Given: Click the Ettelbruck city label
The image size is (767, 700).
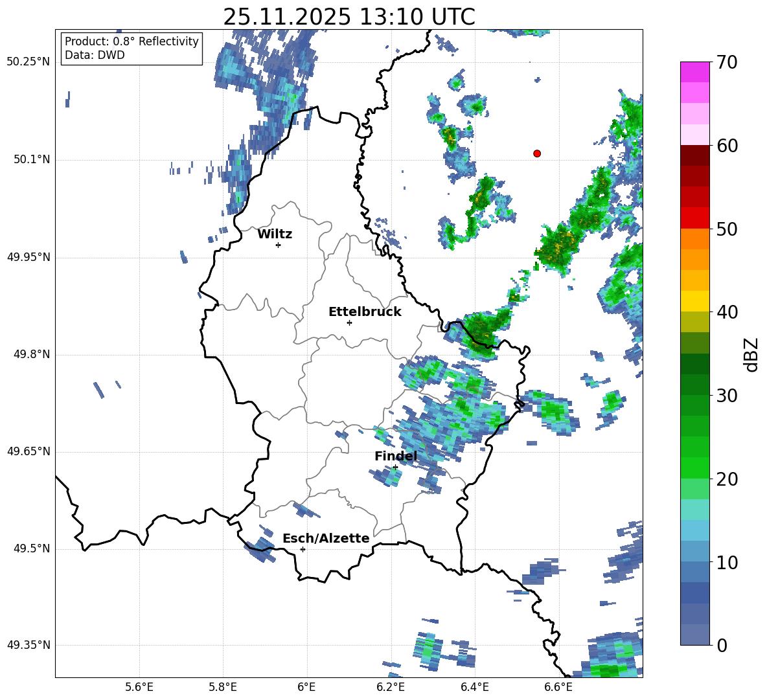Looking at the screenshot, I should [x=365, y=312].
